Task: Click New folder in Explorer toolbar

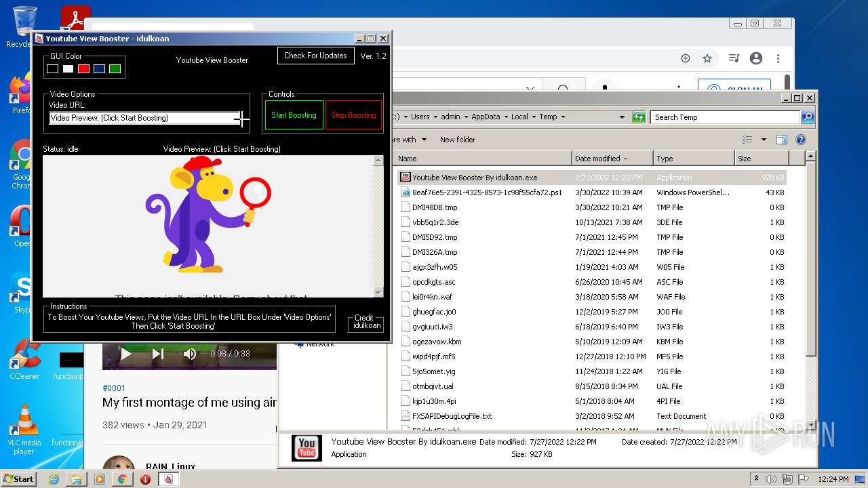Action: pos(458,140)
